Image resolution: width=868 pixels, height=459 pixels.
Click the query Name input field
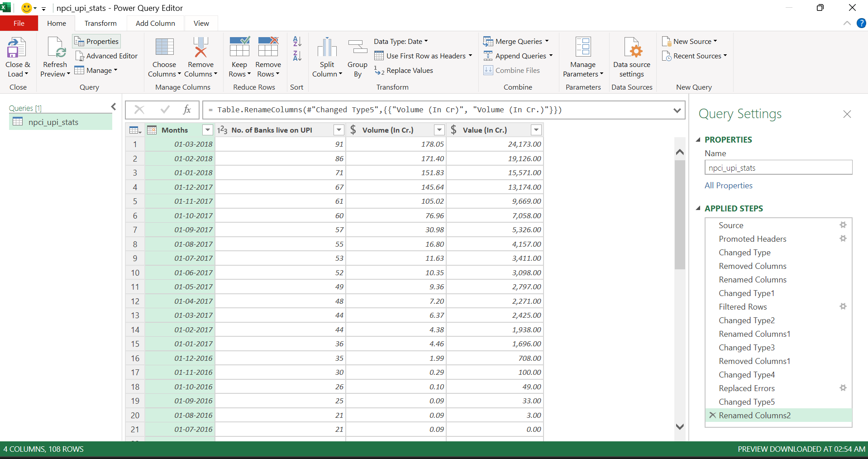coord(778,168)
